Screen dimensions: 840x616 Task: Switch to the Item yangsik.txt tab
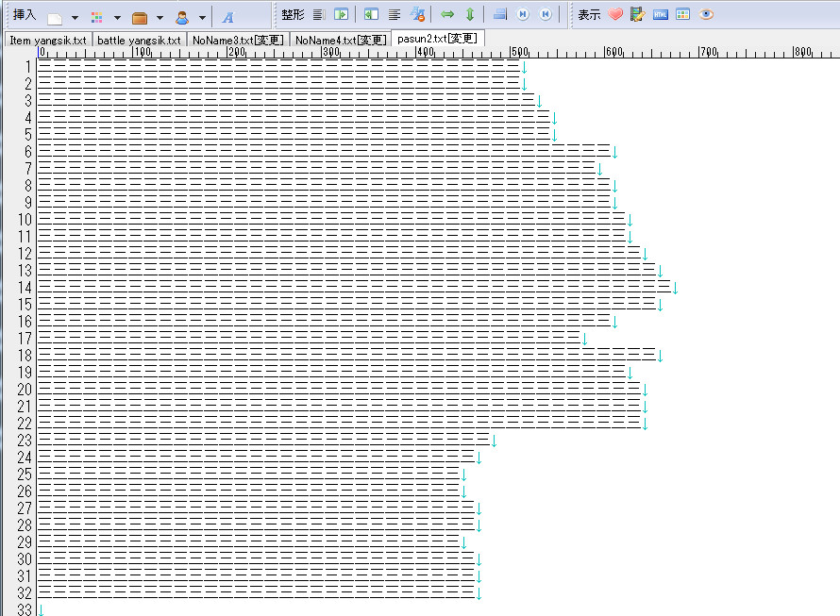(x=48, y=41)
